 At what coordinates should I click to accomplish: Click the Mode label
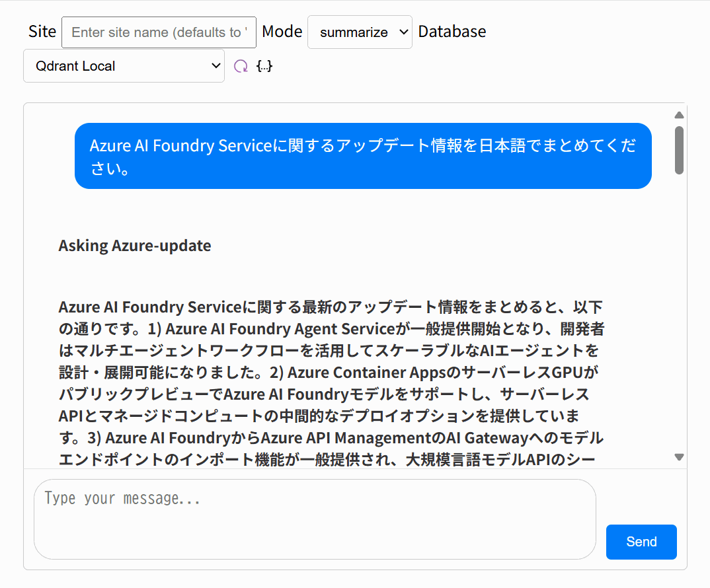[x=282, y=32]
